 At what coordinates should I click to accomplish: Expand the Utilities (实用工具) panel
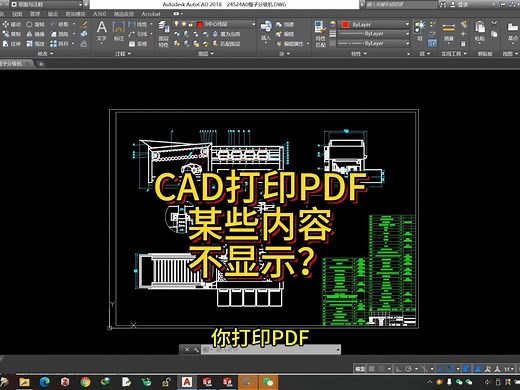[454, 53]
